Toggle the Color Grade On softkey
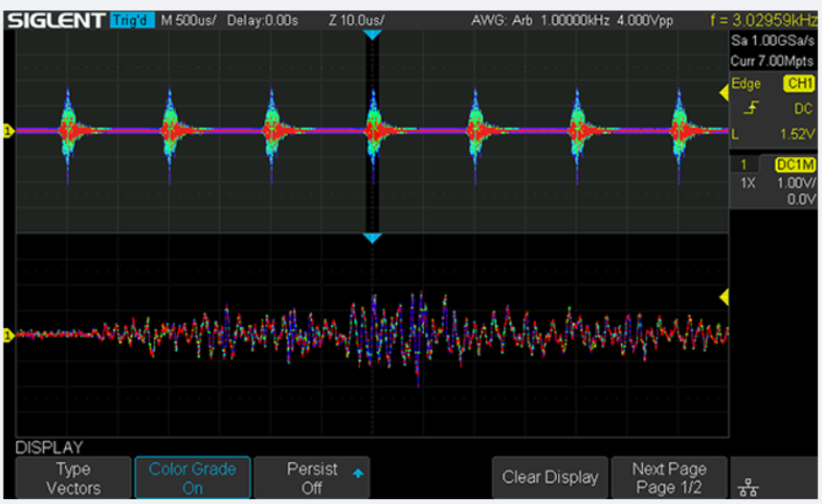Image resolution: width=822 pixels, height=504 pixels. click(192, 478)
